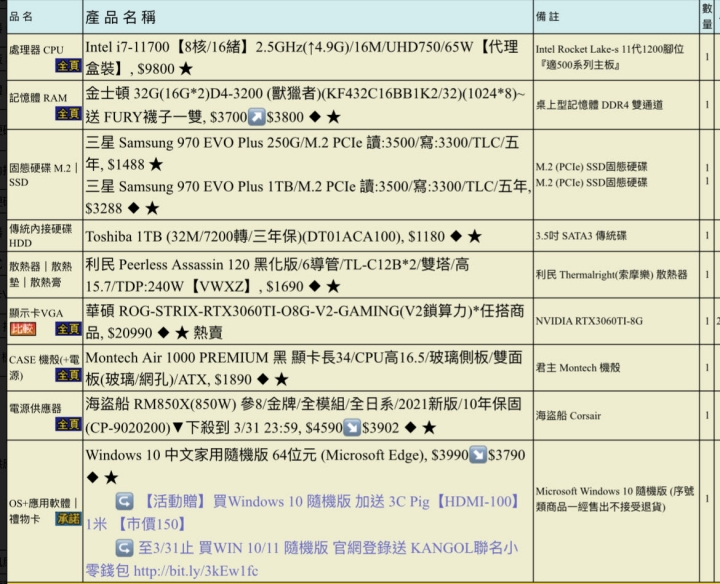Screen dimensions: 720x584
Task: Select Samsung 970 EVO Plus 250G entry
Action: click(302, 153)
